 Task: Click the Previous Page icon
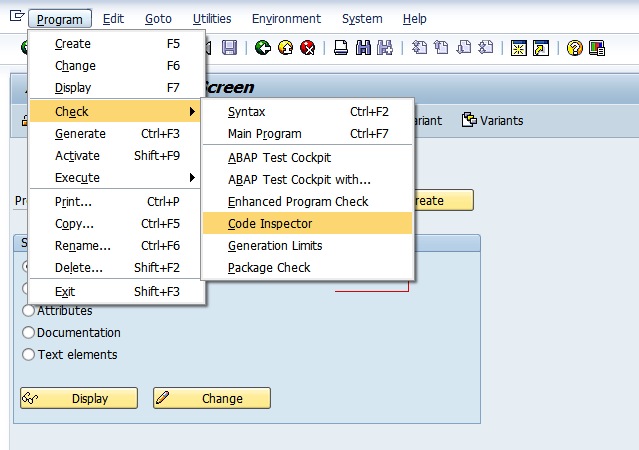(x=441, y=48)
